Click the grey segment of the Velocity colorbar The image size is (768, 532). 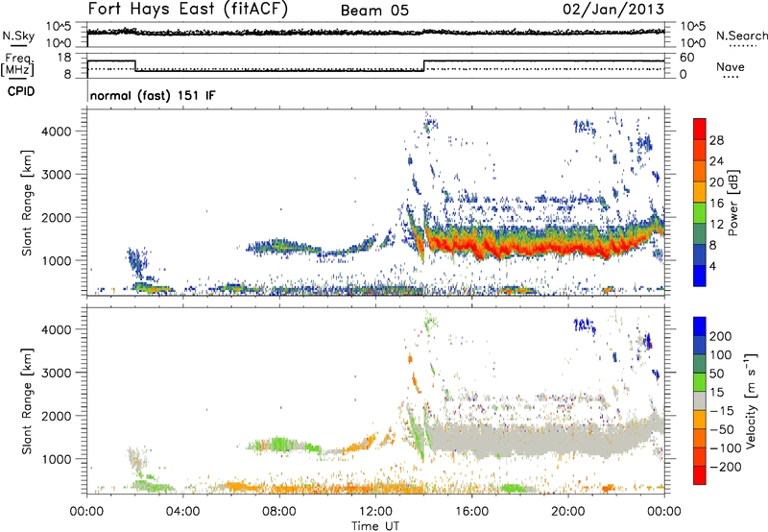[700, 400]
